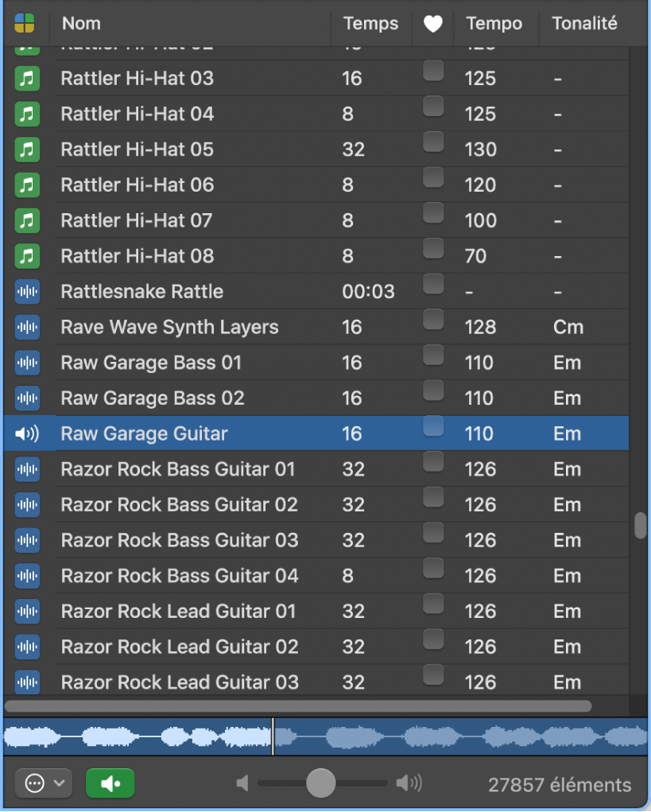This screenshot has width=651, height=812.
Task: Open the ellipsis action pop-up menu
Action: 44,783
